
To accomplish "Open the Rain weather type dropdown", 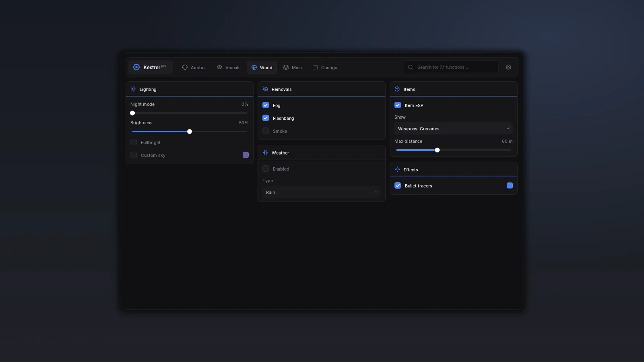I will tap(322, 192).
